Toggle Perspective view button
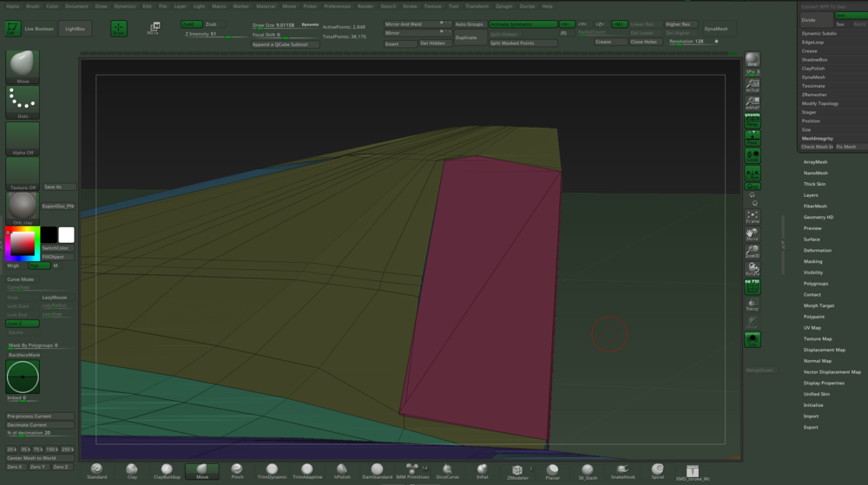 753,120
